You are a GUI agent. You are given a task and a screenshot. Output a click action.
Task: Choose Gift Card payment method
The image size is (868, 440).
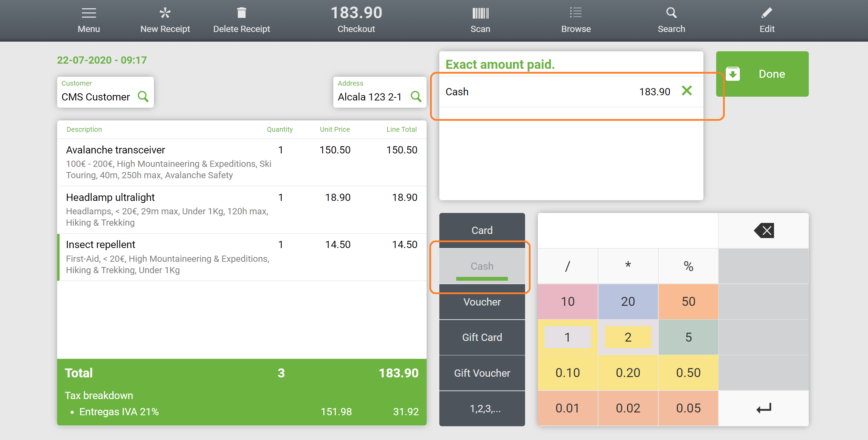click(x=482, y=337)
